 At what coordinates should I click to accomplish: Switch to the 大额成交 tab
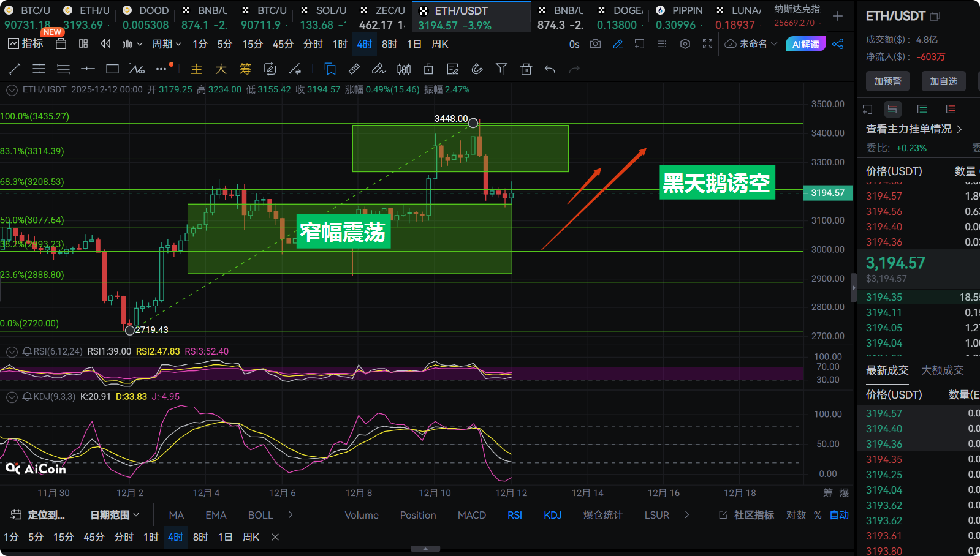[x=942, y=370]
